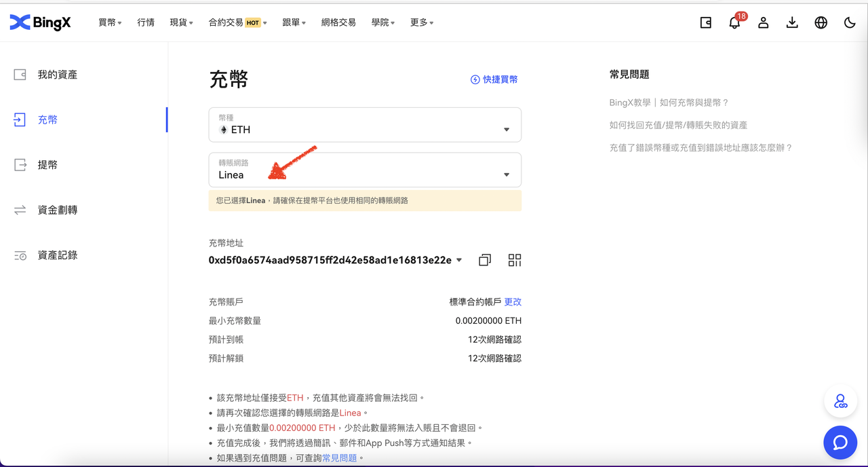This screenshot has width=868, height=467.
Task: Click 更改 next to 標準合約帳戶
Action: tap(513, 301)
